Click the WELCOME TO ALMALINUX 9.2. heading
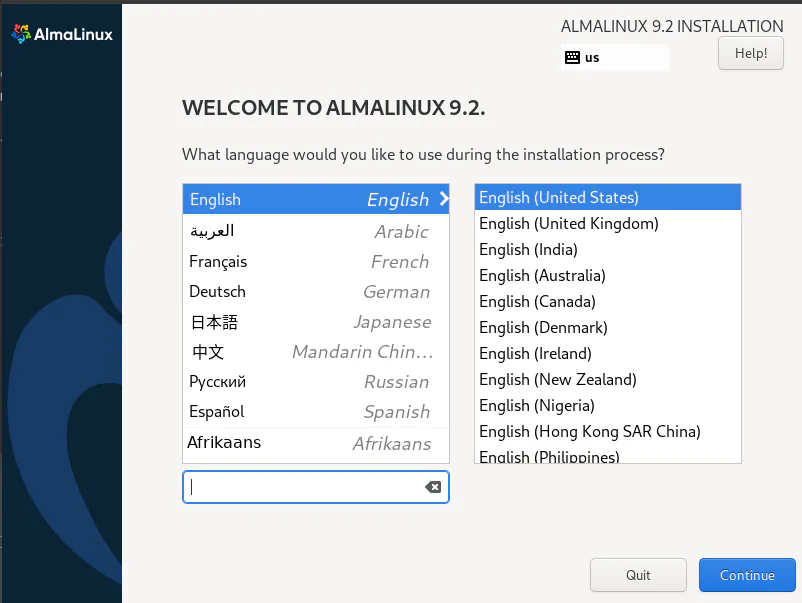Viewport: 802px width, 603px height. [x=333, y=108]
